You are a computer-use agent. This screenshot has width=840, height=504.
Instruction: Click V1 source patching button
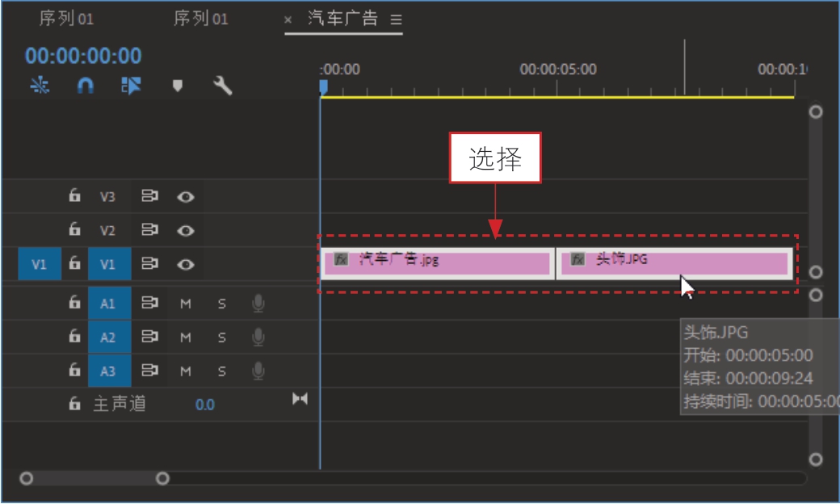tap(40, 264)
